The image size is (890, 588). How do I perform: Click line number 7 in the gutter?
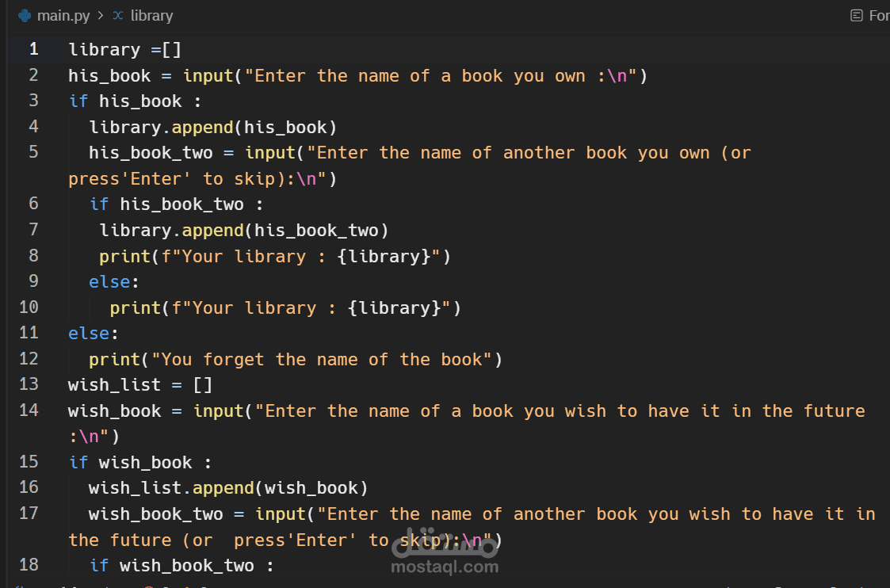click(33, 229)
